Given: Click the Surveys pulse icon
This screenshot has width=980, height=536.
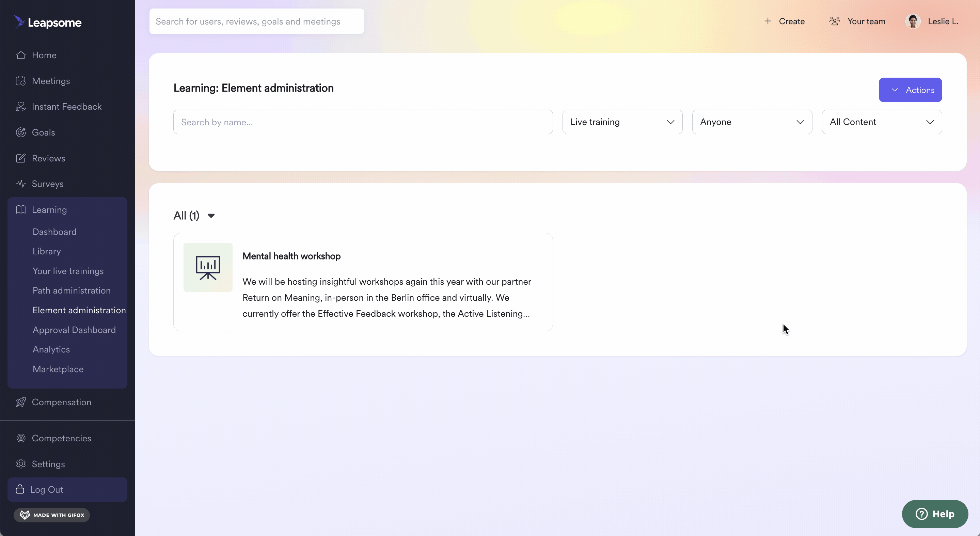Looking at the screenshot, I should tap(21, 184).
